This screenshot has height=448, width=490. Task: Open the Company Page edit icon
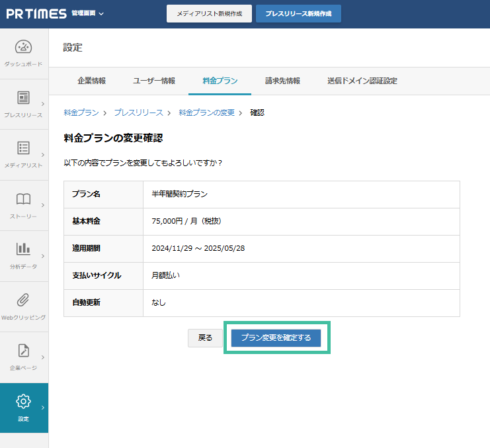click(x=23, y=351)
